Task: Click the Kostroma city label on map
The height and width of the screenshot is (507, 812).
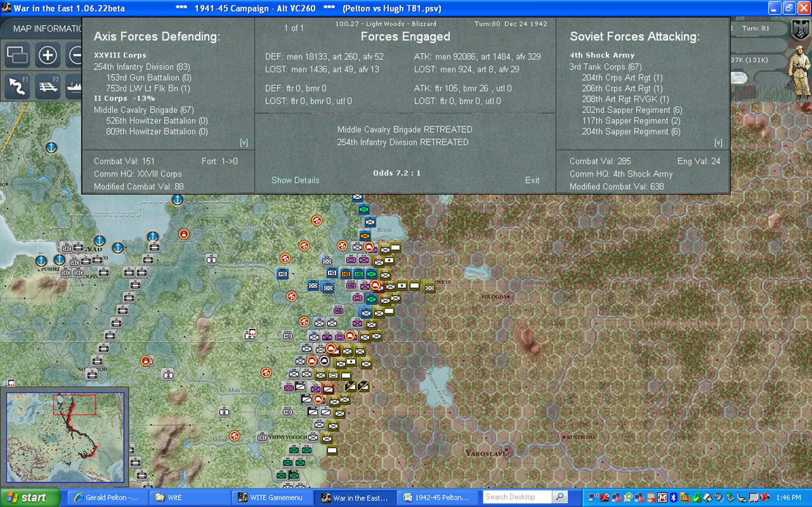Action: (x=581, y=437)
